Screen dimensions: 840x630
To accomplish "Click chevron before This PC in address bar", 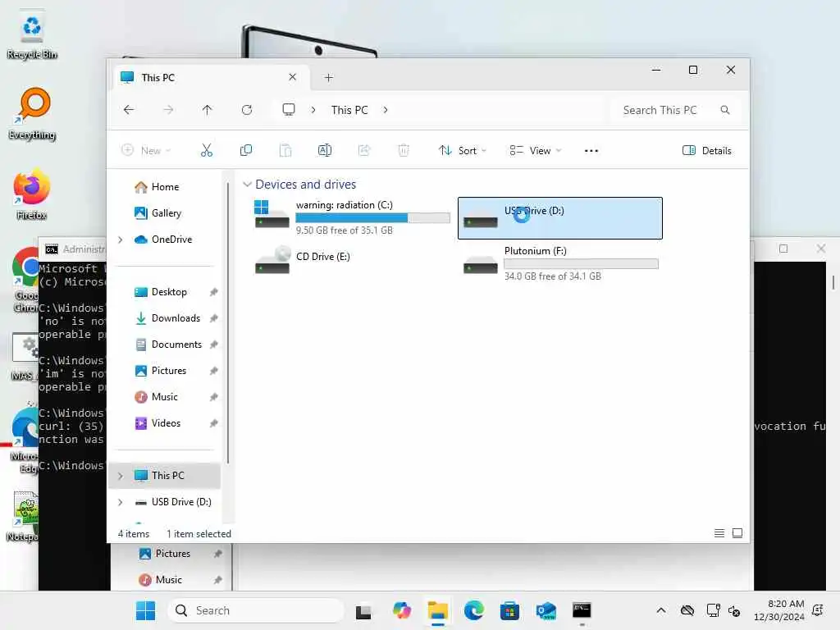I will click(313, 110).
